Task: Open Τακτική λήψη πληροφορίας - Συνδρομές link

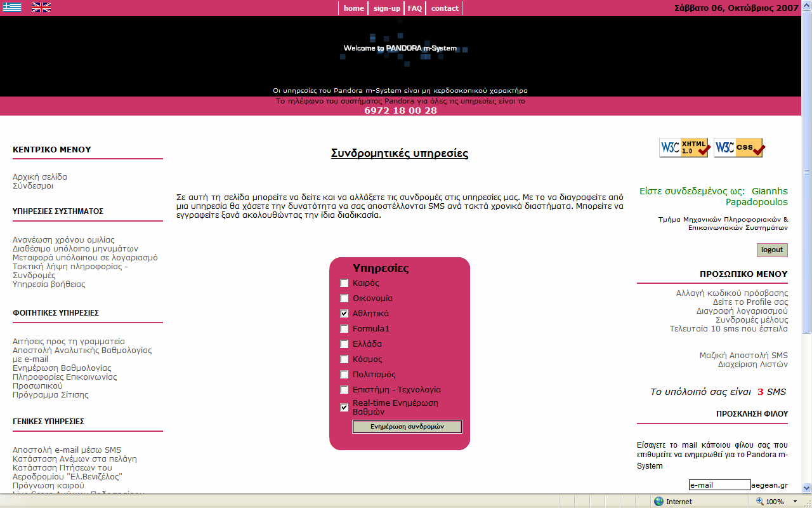Action: pyautogui.click(x=70, y=271)
